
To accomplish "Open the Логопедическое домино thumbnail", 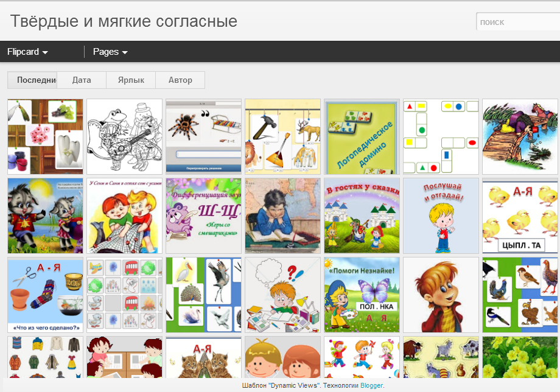I will pos(362,137).
